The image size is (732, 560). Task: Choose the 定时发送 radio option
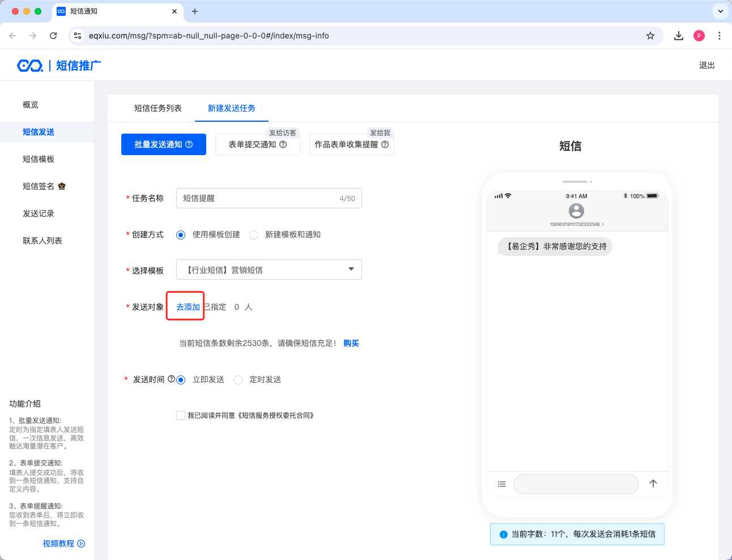[238, 380]
